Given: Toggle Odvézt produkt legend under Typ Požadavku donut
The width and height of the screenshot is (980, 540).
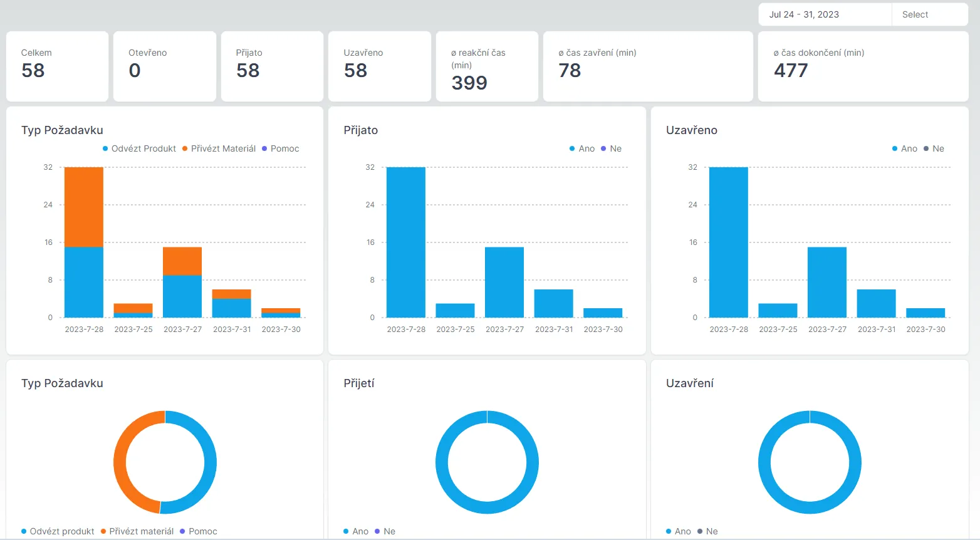Looking at the screenshot, I should pyautogui.click(x=58, y=531).
